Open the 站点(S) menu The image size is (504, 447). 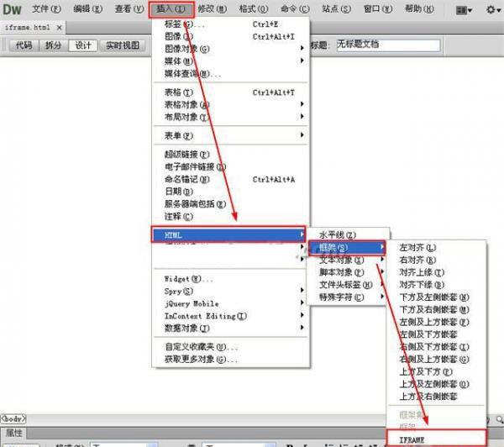tap(336, 9)
